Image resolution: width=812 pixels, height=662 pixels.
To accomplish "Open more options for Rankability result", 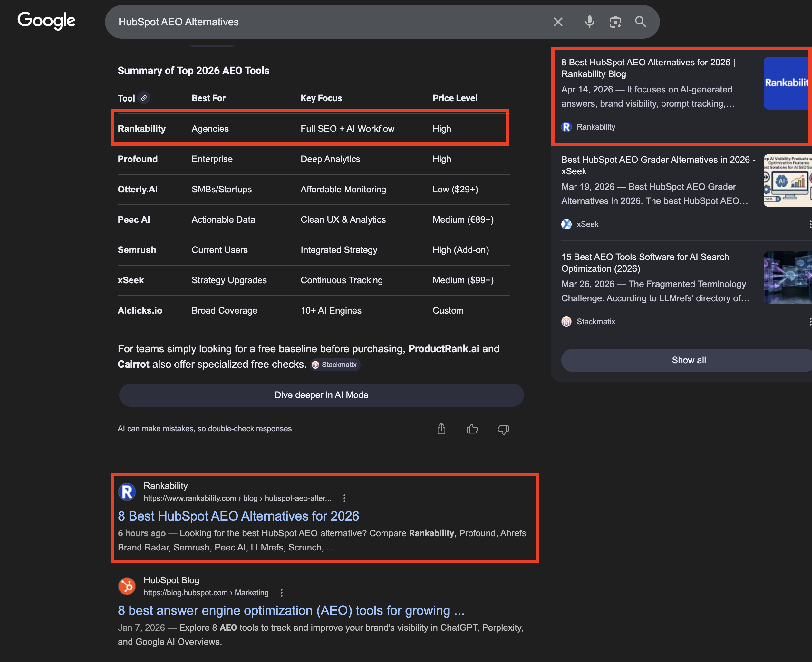I will [344, 498].
